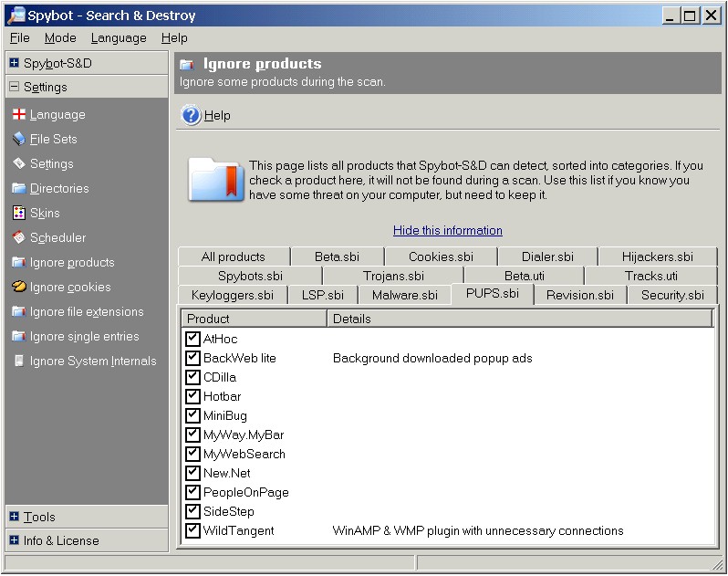728x576 pixels.
Task: Open the File menu
Action: point(19,38)
